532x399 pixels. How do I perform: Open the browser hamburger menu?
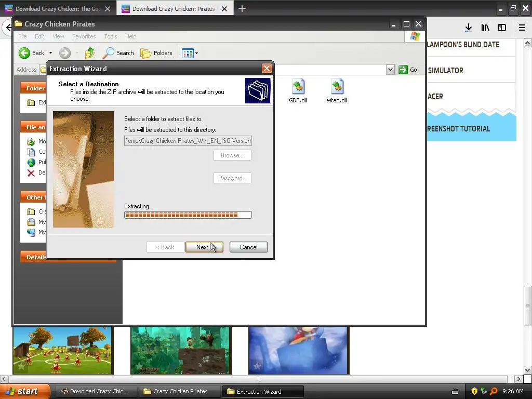522,28
